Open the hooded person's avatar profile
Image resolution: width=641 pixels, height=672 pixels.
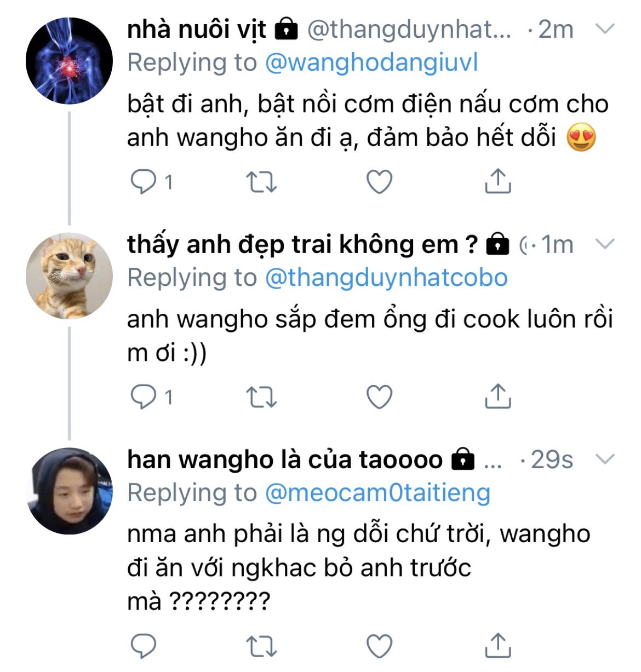pos(69,491)
